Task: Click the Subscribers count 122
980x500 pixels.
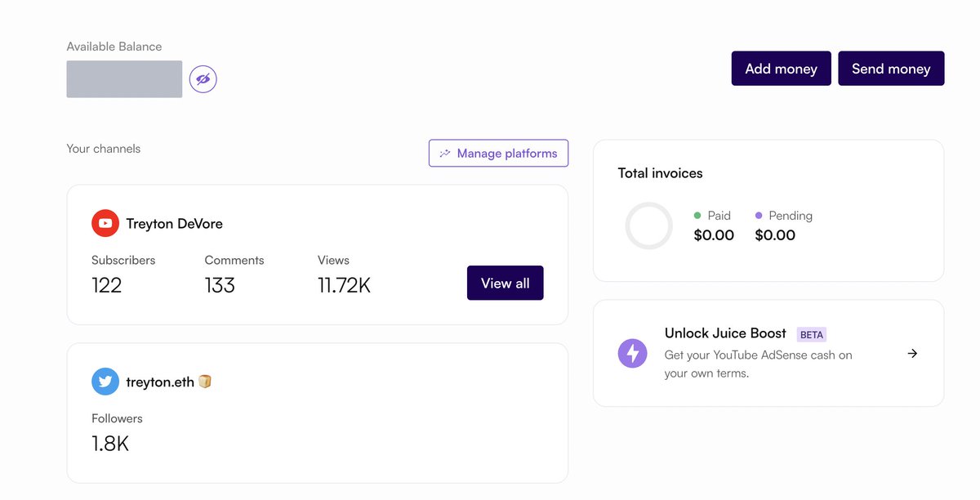Action: 107,285
